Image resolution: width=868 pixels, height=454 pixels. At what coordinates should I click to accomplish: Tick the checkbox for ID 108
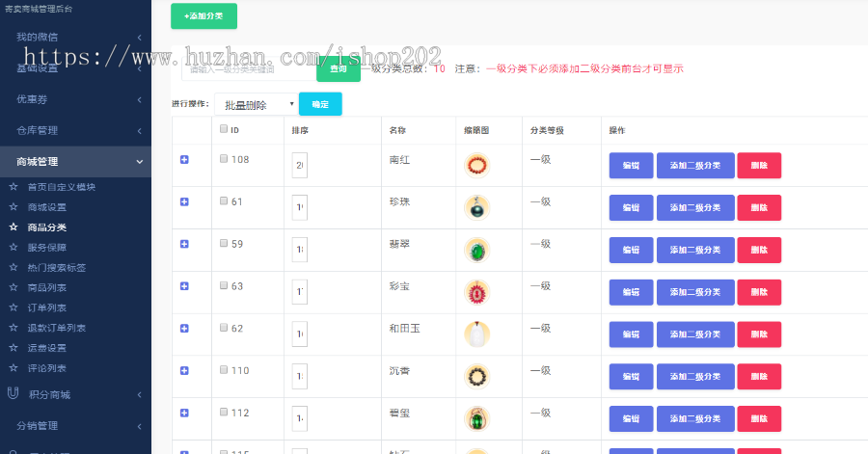click(224, 159)
